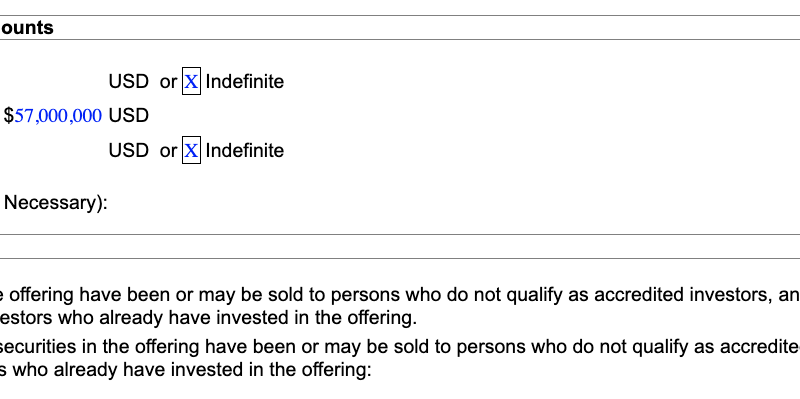The width and height of the screenshot is (800, 399).
Task: Select the 57,000,000 amount value
Action: pyautogui.click(x=58, y=116)
